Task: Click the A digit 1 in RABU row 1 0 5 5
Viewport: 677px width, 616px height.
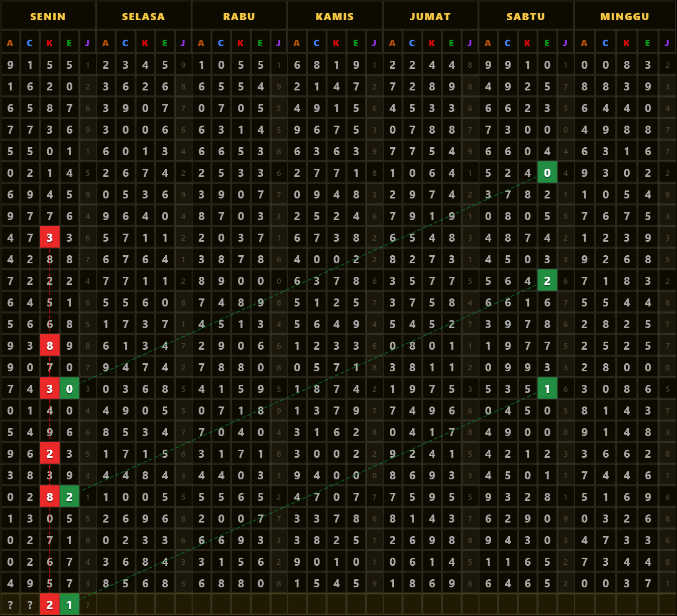Action: tap(201, 65)
